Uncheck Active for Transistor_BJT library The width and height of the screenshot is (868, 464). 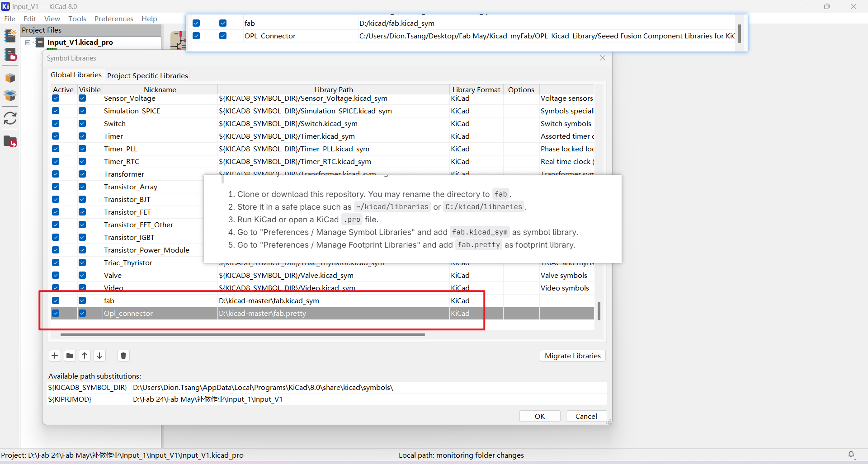(x=56, y=199)
